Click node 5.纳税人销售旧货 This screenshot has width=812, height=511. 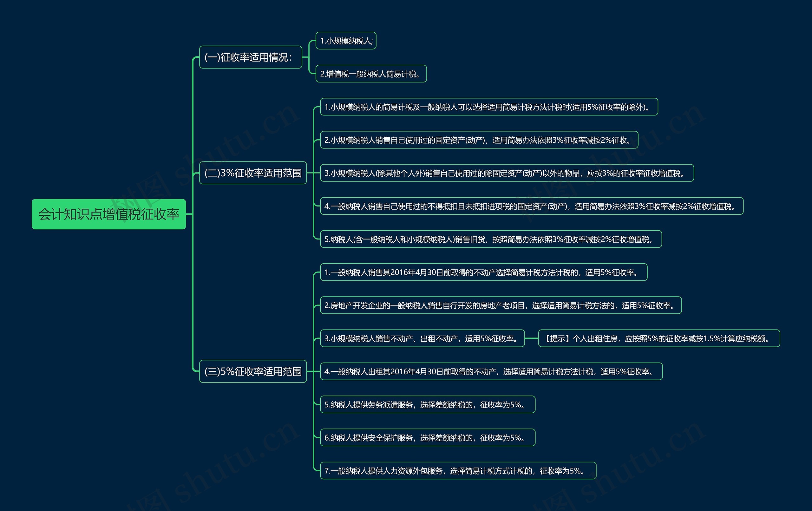[x=491, y=239]
